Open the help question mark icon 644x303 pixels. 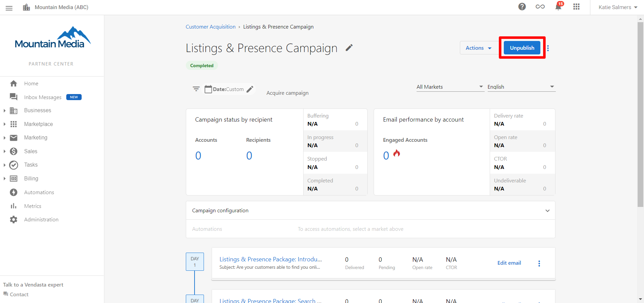coord(522,7)
